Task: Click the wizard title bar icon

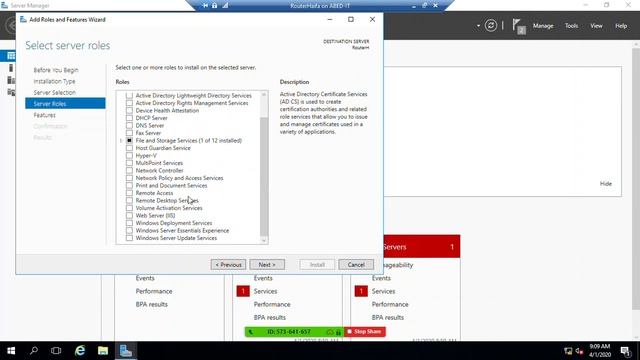Action: point(23,19)
